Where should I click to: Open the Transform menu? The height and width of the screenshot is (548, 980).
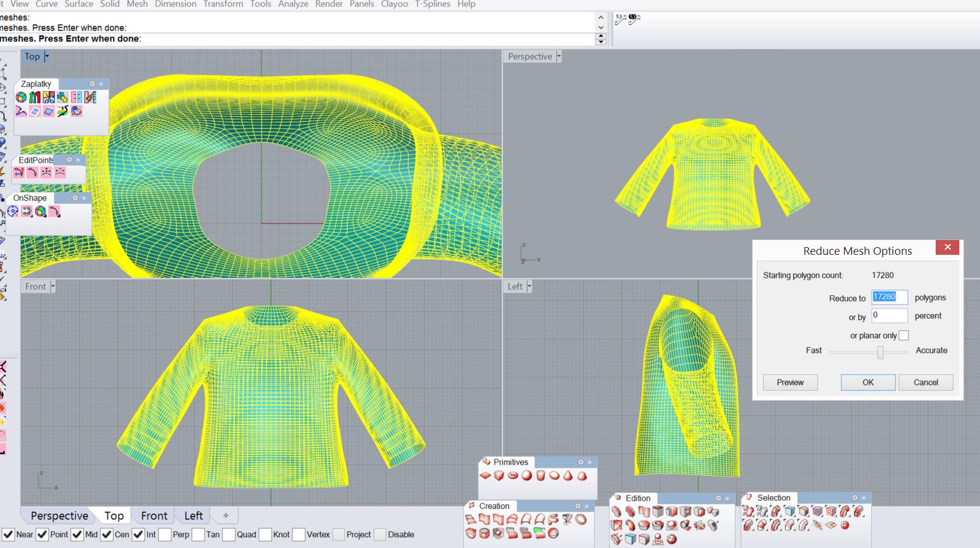(x=223, y=4)
